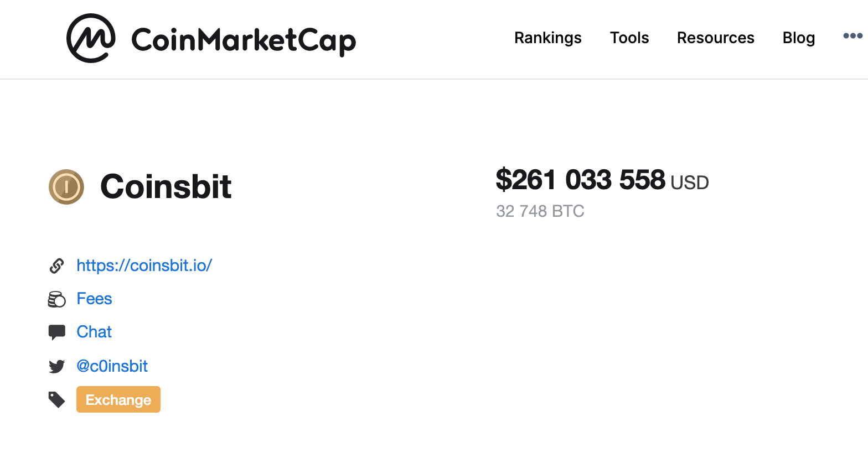Screen dimensions: 868x458
Task: Expand the three-dots more menu
Action: [852, 36]
